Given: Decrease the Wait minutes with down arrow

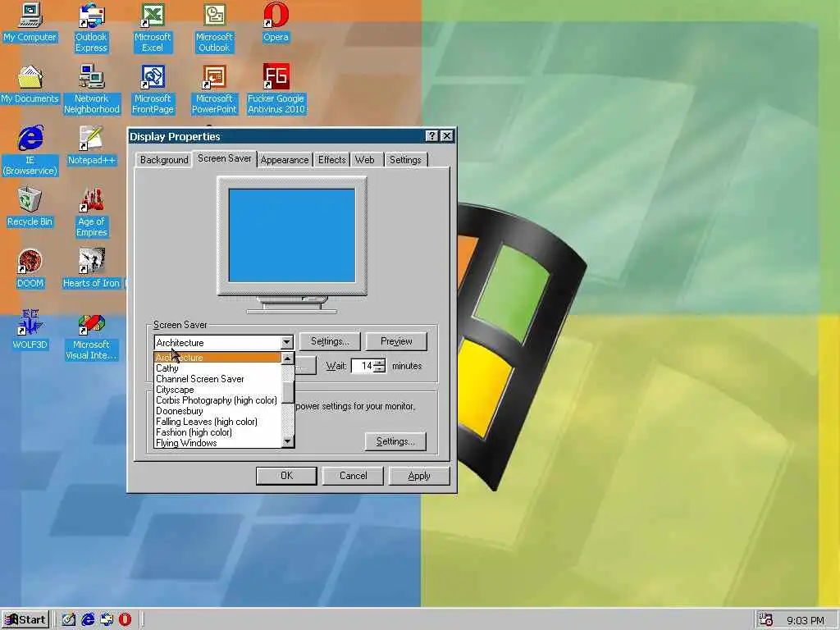Looking at the screenshot, I should point(379,369).
